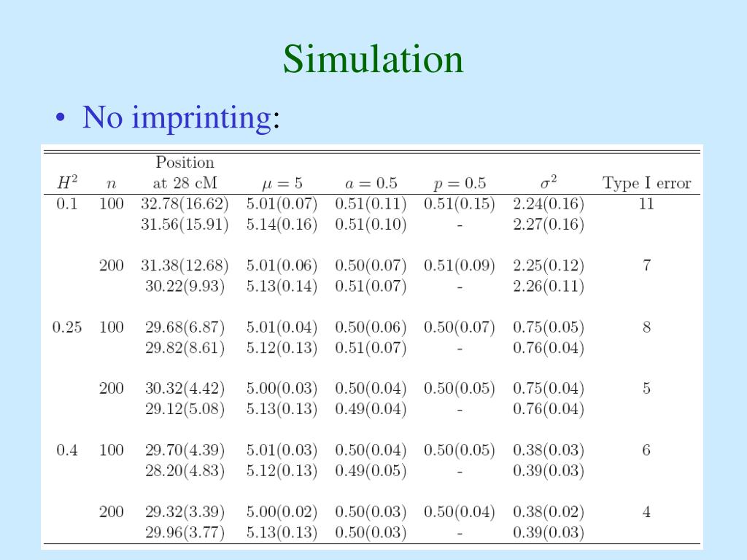Click the Type I error value 5
Screen dimensions: 747x560
pyautogui.click(x=646, y=388)
